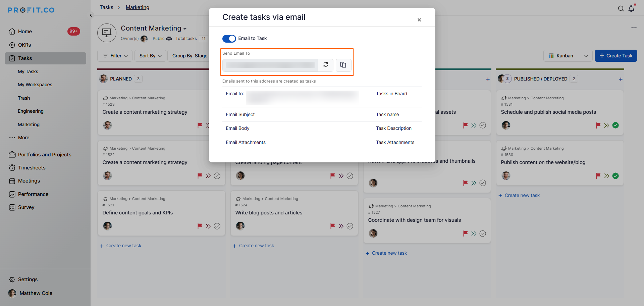Image resolution: width=644 pixels, height=306 pixels.
Task: Click the priority flag on task 1521
Action: coord(200,226)
